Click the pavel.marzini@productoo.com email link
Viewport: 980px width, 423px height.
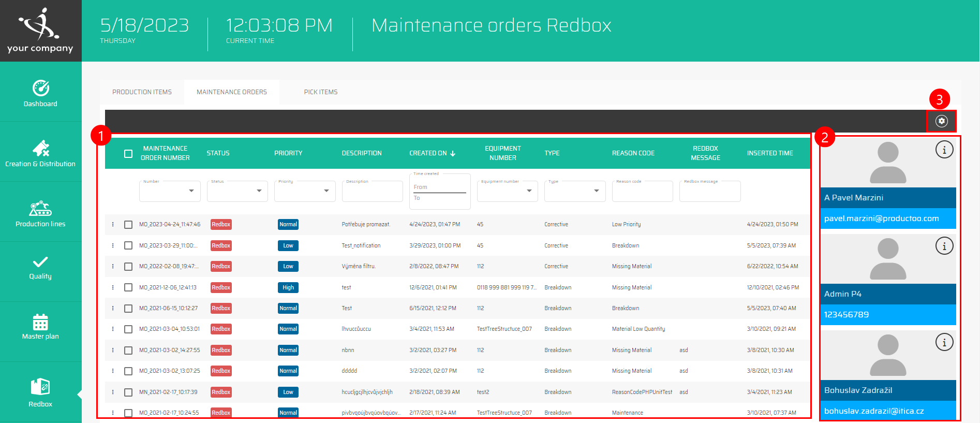(x=881, y=218)
